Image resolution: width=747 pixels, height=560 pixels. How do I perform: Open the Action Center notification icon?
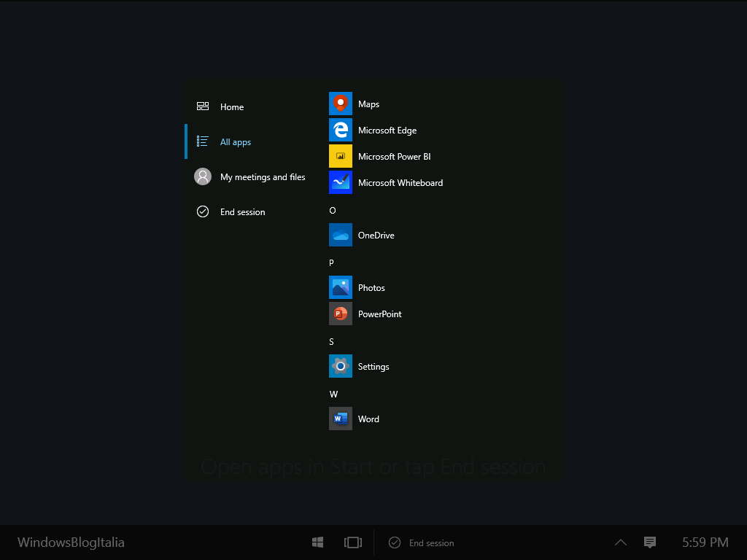tap(650, 542)
